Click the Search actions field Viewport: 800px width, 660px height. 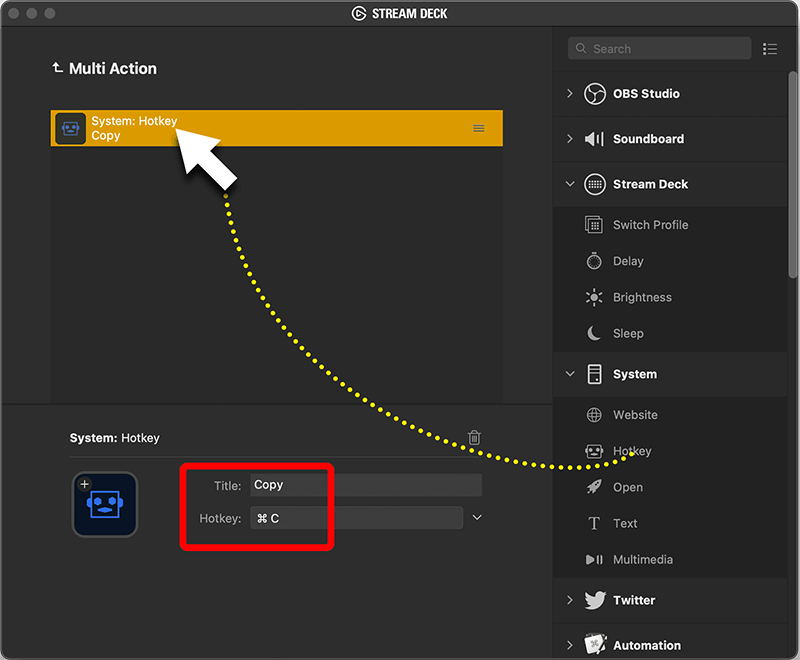point(659,48)
